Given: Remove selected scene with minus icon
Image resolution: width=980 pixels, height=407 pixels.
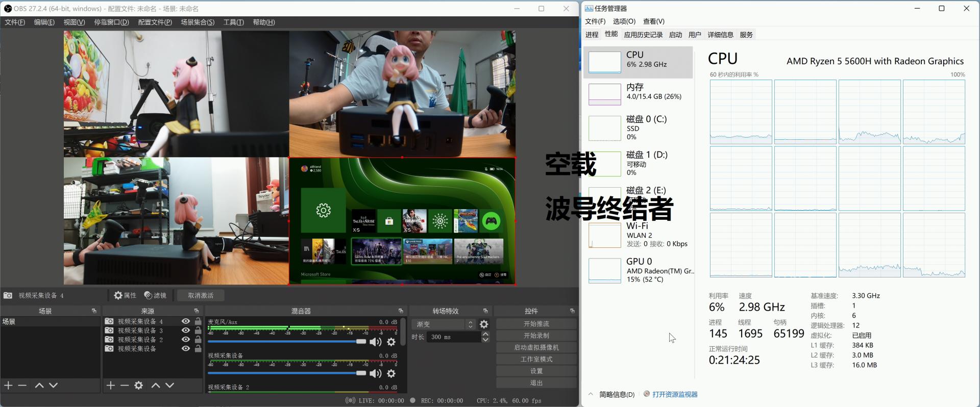Looking at the screenshot, I should click(x=22, y=385).
